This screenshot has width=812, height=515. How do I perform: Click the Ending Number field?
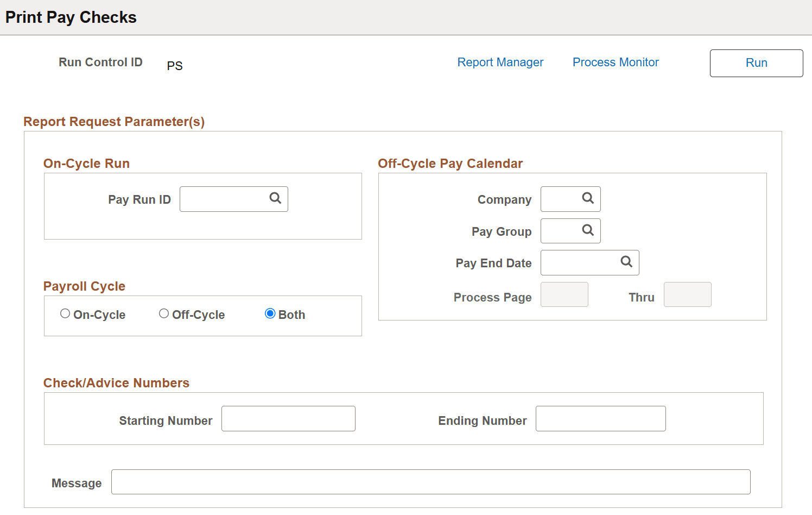pyautogui.click(x=600, y=418)
